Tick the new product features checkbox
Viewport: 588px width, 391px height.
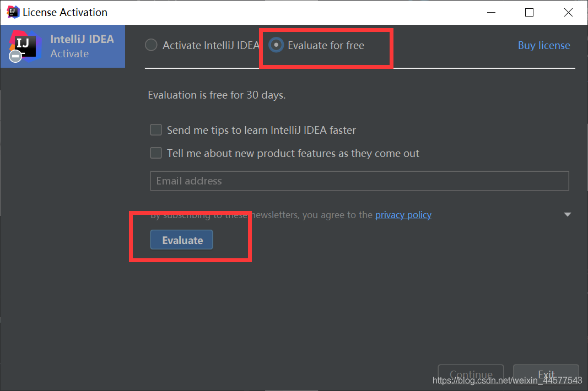(x=156, y=153)
